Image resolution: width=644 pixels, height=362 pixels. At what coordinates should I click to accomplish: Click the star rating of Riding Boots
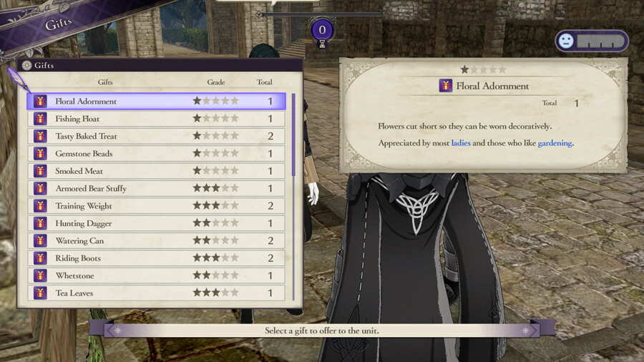coord(215,258)
